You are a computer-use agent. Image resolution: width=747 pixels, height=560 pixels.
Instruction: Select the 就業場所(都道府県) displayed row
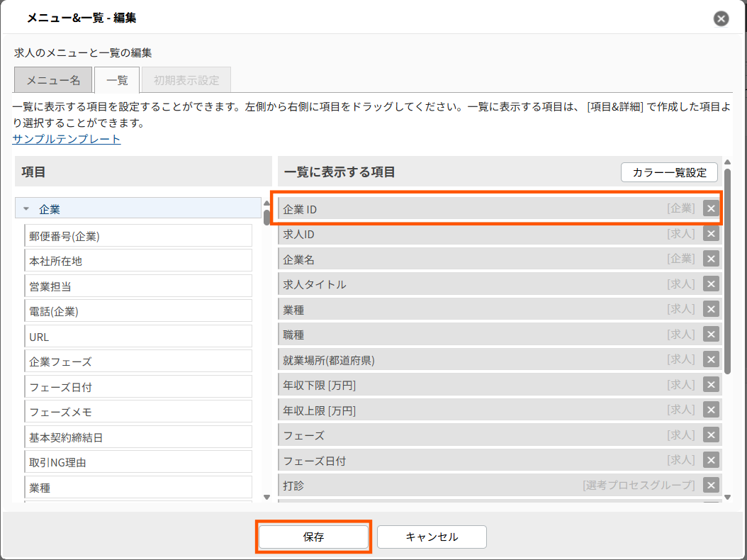pyautogui.click(x=499, y=359)
